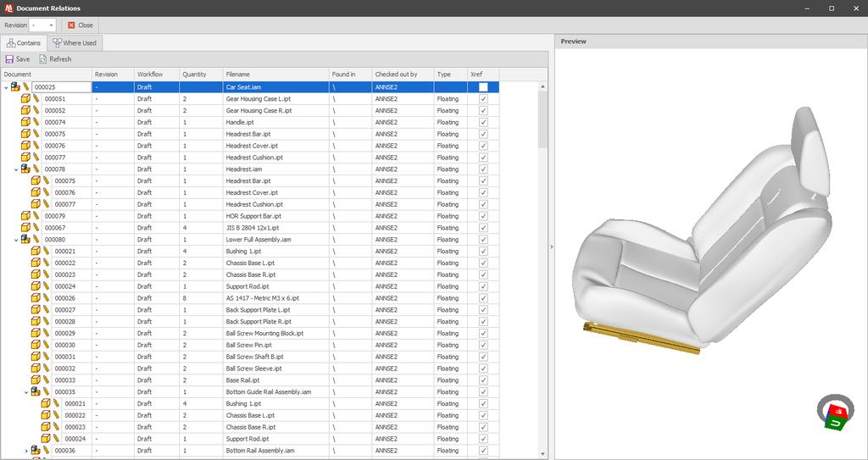The width and height of the screenshot is (868, 460).
Task: Click the 000025 document number field
Action: click(61, 87)
